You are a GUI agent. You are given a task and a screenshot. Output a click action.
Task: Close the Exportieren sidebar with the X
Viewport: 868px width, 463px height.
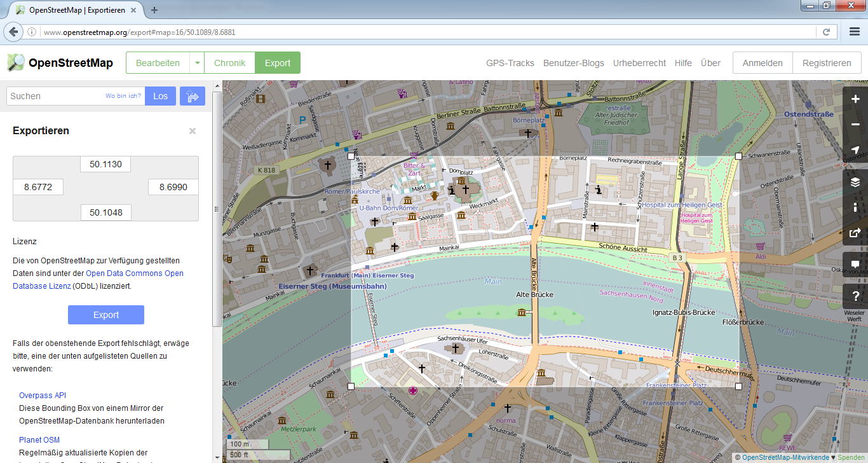point(193,131)
